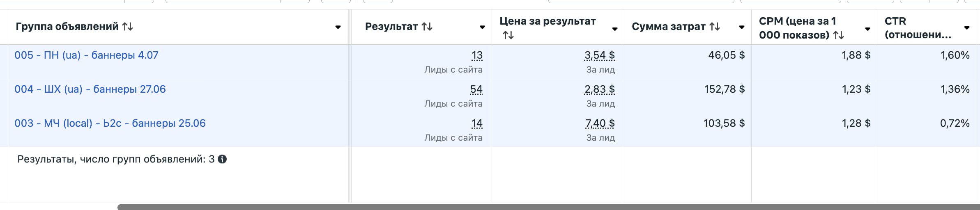
Task: Expand the CTR column dropdown arrow
Action: tap(967, 28)
